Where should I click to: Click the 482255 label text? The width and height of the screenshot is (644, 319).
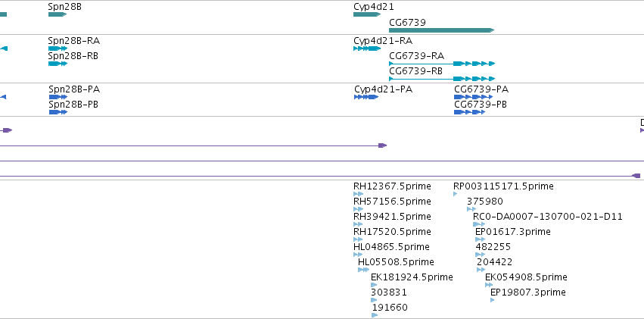[493, 247]
